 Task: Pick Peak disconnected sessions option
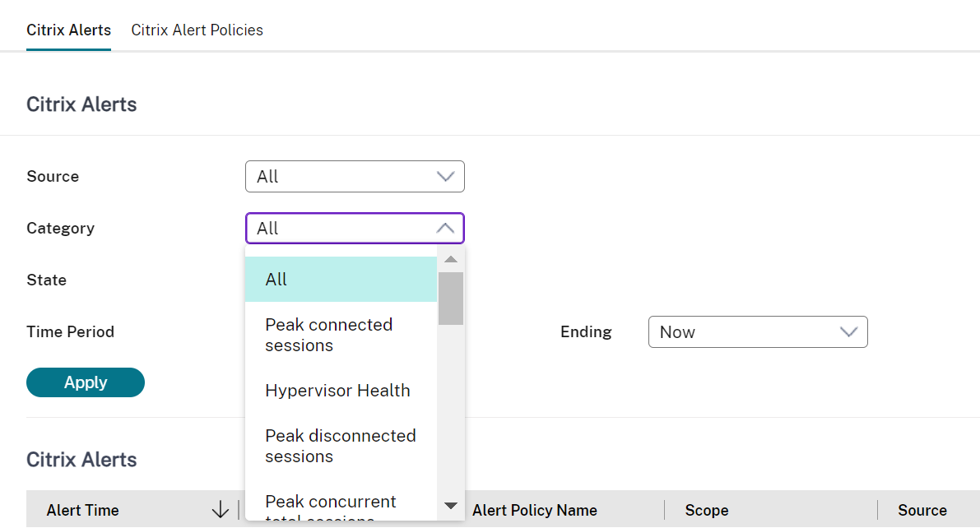341,446
